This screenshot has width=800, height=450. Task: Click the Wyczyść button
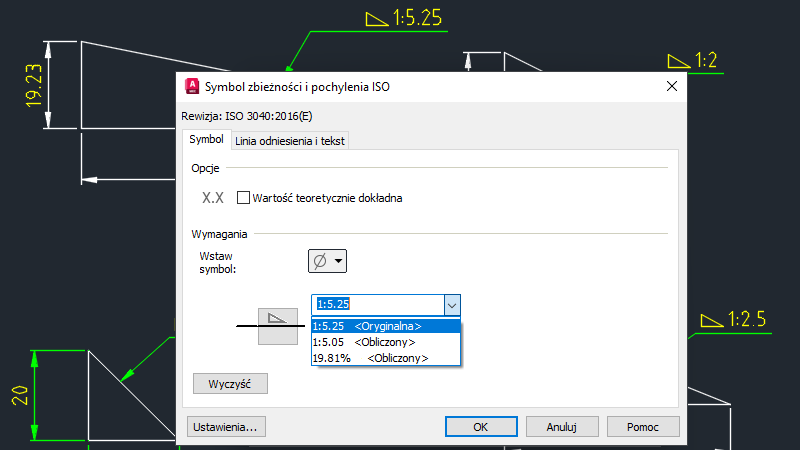(x=230, y=384)
